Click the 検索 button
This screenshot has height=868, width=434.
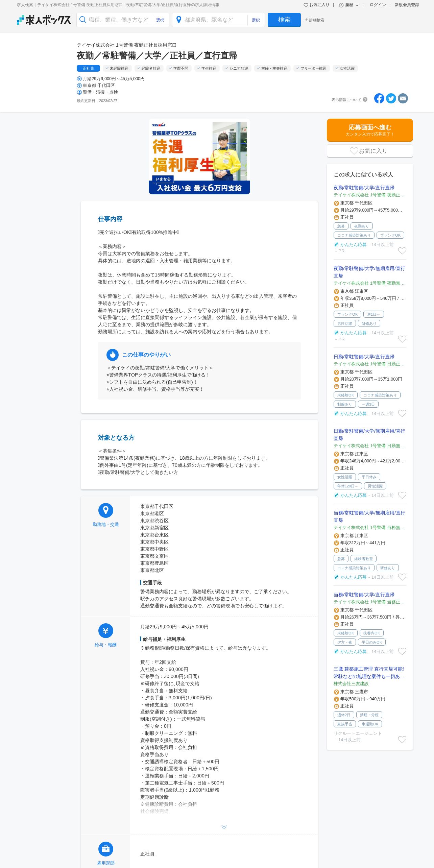click(x=284, y=20)
